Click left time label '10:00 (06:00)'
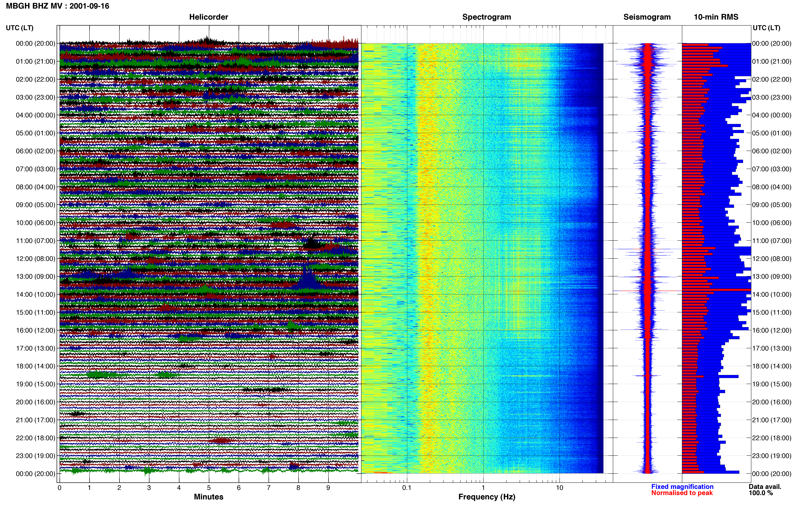Viewport: 812px width, 508px height. pyautogui.click(x=35, y=223)
